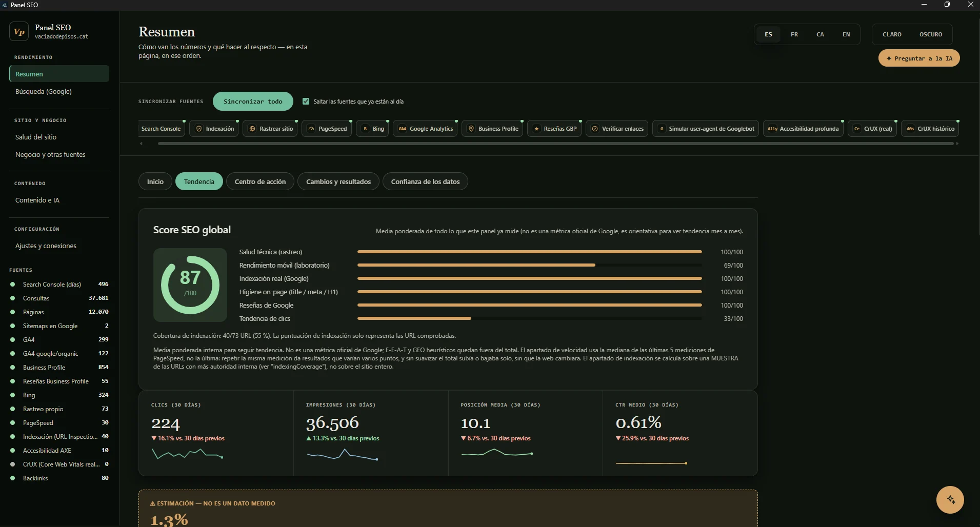
Task: Click the Indexación source shield icon
Action: [199, 129]
